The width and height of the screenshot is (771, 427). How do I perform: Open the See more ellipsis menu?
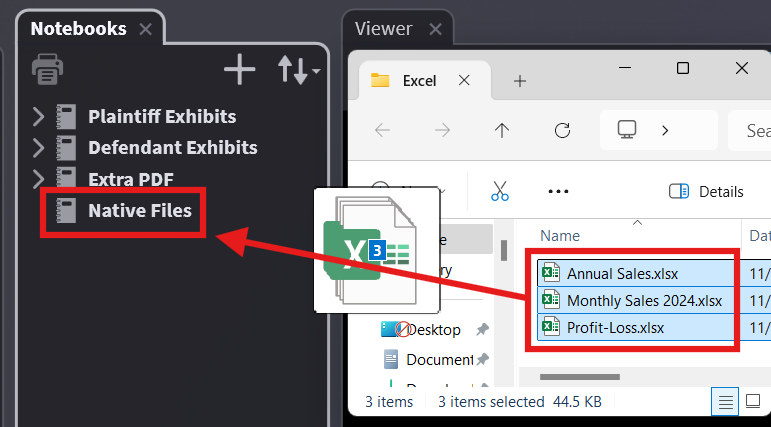[558, 191]
